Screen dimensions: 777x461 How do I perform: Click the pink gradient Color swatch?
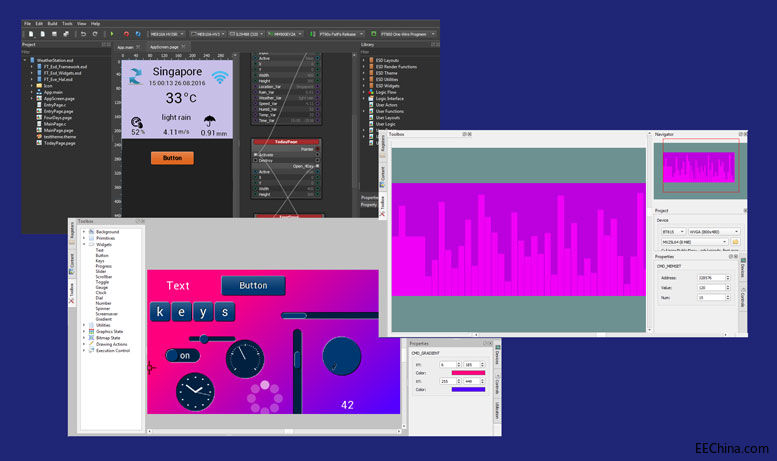tap(469, 374)
